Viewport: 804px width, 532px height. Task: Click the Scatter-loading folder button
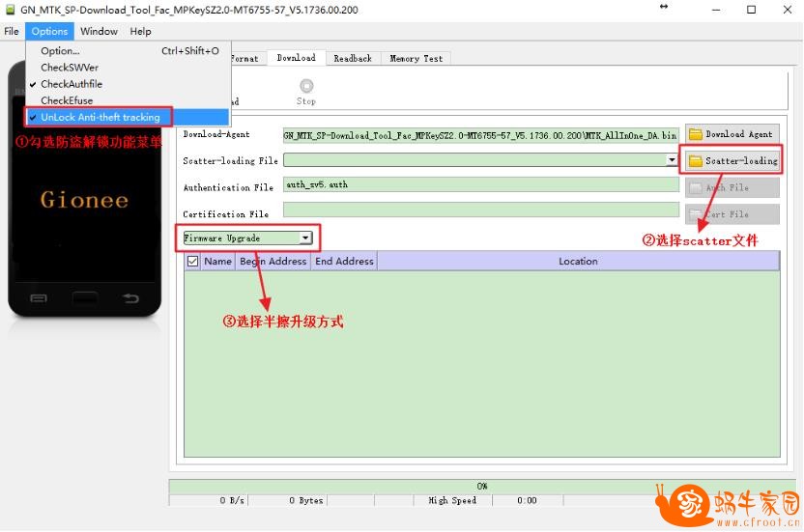[x=732, y=161]
